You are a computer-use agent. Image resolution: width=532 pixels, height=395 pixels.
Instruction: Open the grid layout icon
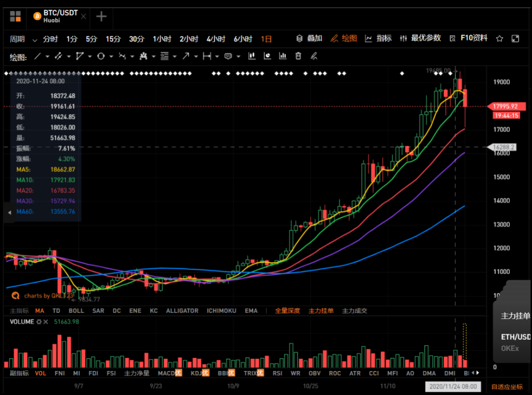pos(15,16)
